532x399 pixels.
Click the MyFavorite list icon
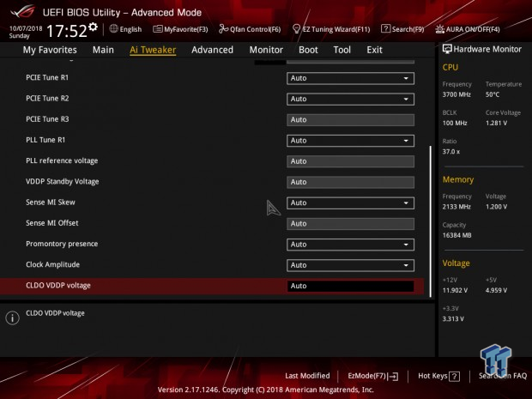click(157, 29)
